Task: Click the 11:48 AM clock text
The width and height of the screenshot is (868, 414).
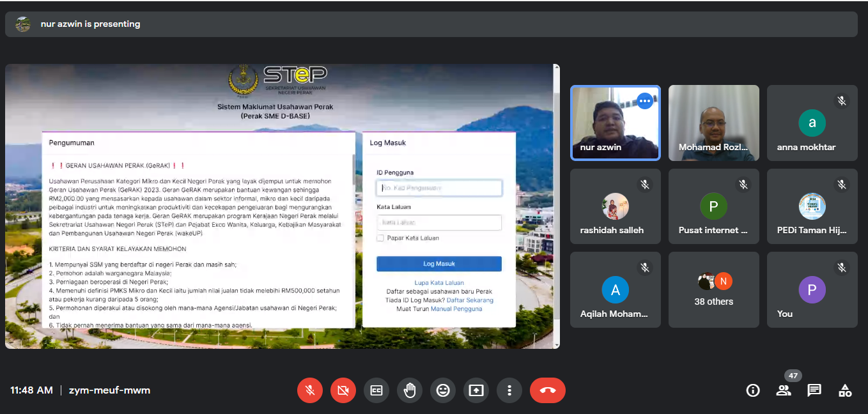Action: pyautogui.click(x=31, y=390)
